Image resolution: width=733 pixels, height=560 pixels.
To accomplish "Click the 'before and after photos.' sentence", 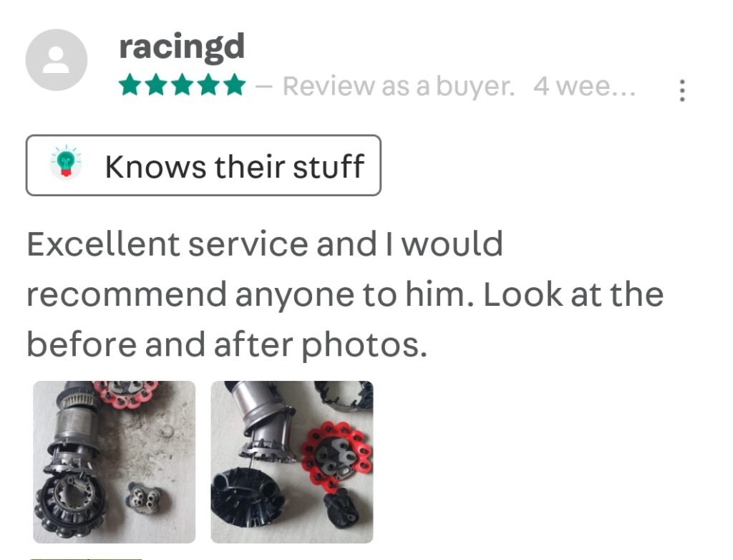I will 227,345.
